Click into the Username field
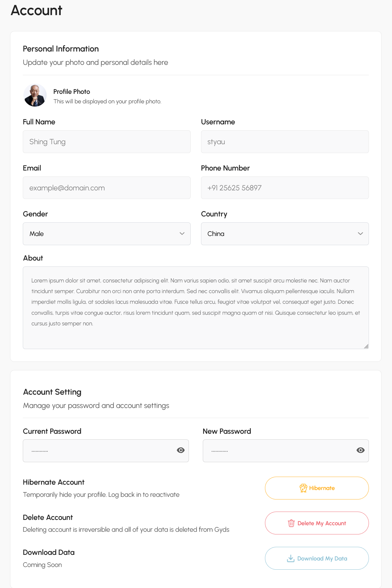392x588 pixels. pyautogui.click(x=285, y=142)
